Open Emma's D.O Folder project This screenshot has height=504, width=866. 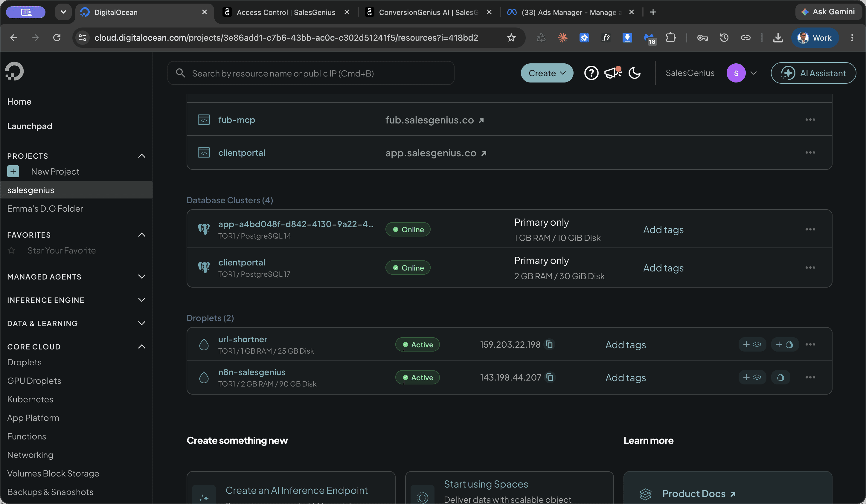[x=45, y=209]
